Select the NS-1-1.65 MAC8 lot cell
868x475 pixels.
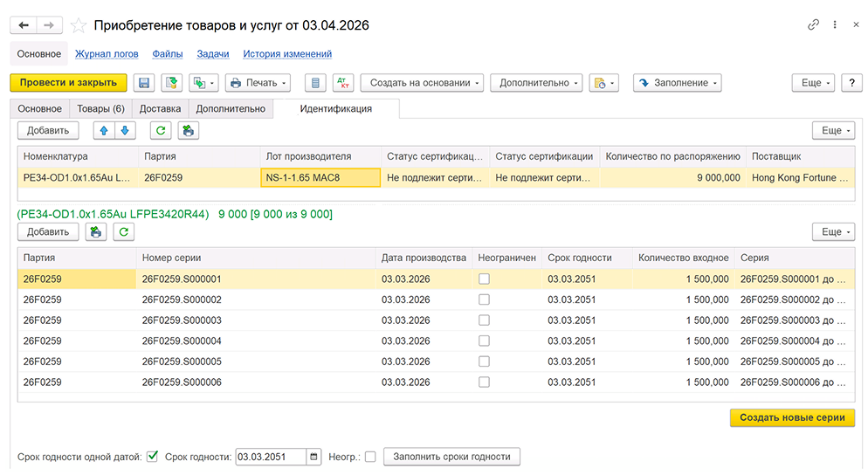click(320, 178)
